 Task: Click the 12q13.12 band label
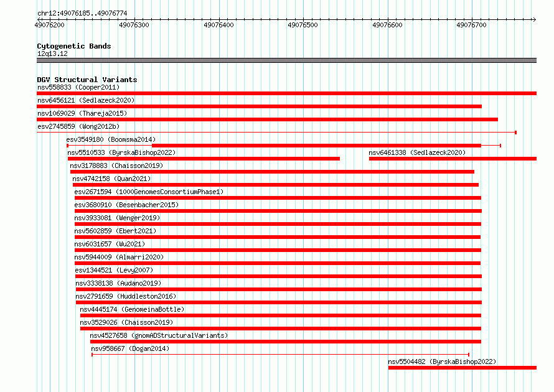coord(52,54)
